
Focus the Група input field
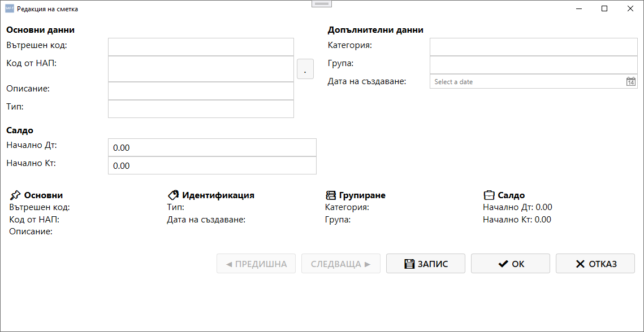[534, 65]
